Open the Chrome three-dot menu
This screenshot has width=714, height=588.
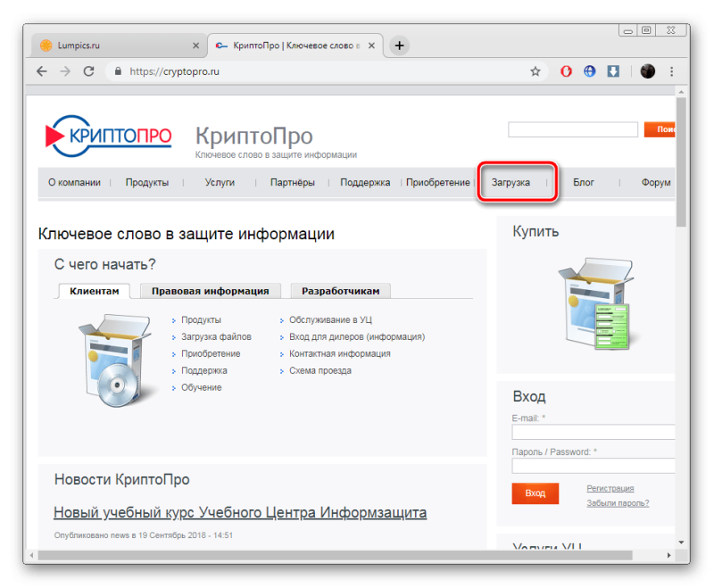tap(672, 71)
